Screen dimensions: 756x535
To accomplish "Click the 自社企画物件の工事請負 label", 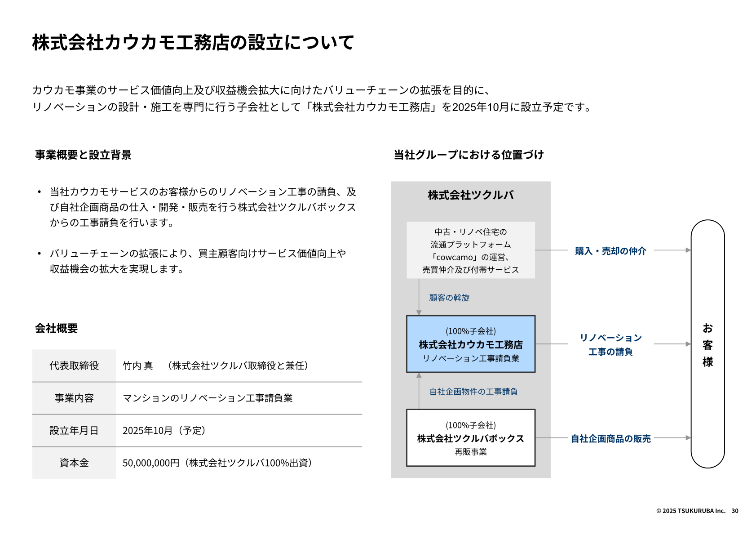I will tap(473, 392).
